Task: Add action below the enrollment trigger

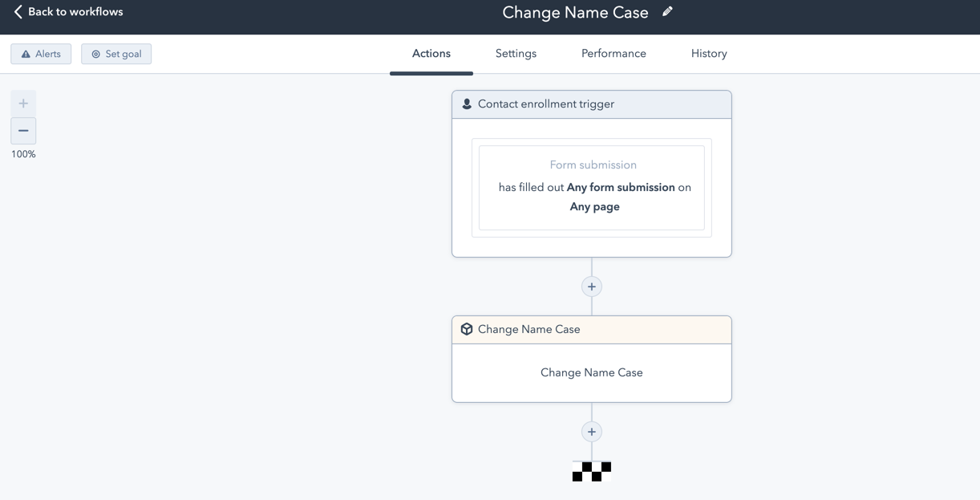Action: [x=592, y=287]
